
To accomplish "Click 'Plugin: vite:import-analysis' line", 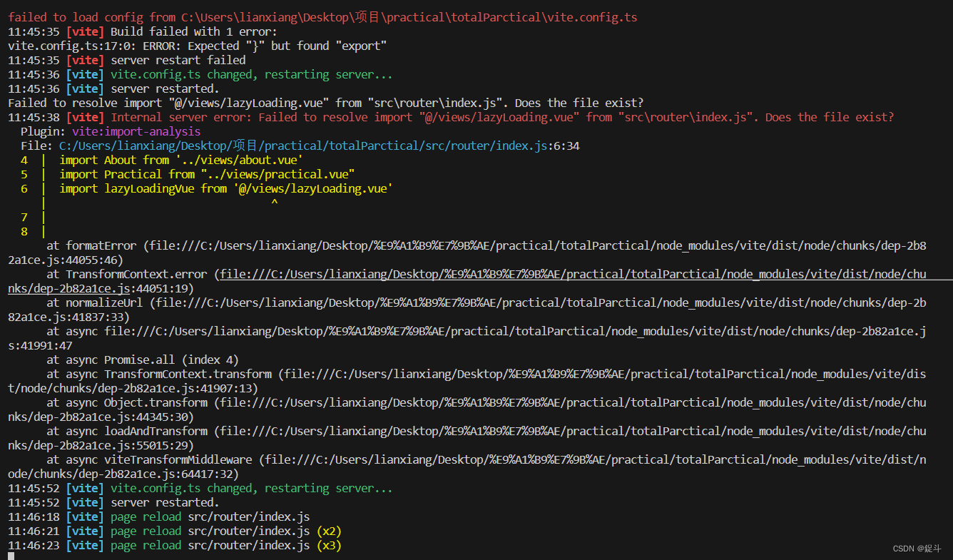I will (111, 131).
